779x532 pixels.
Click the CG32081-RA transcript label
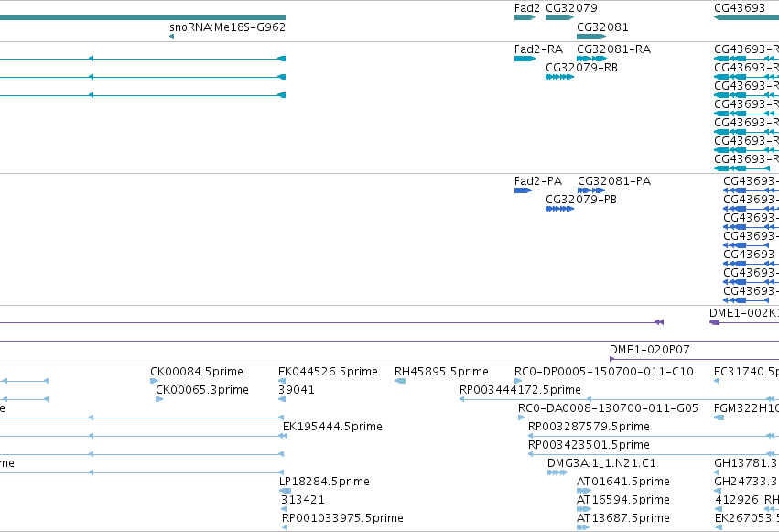[x=613, y=49]
